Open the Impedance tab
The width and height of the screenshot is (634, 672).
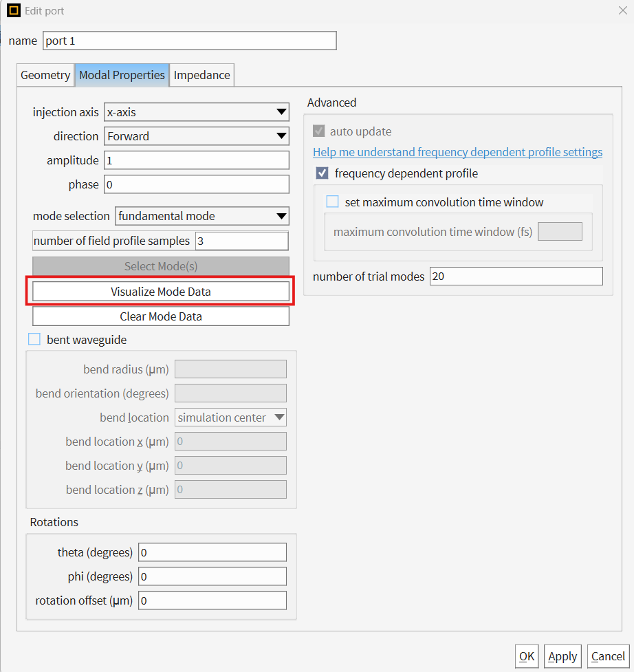pyautogui.click(x=201, y=75)
